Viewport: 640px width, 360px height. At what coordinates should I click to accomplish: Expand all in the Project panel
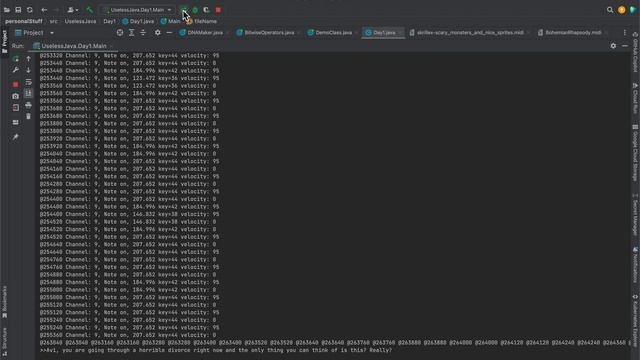click(x=131, y=33)
